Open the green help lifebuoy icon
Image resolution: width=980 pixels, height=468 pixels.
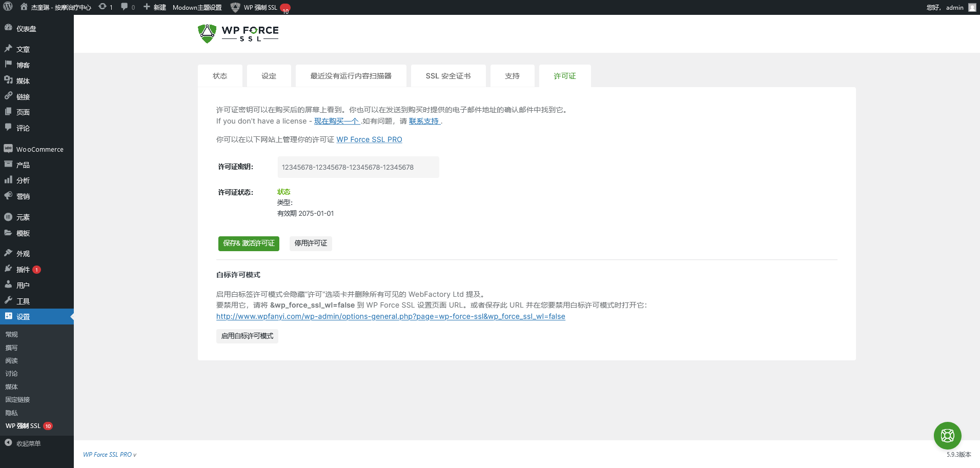point(947,436)
